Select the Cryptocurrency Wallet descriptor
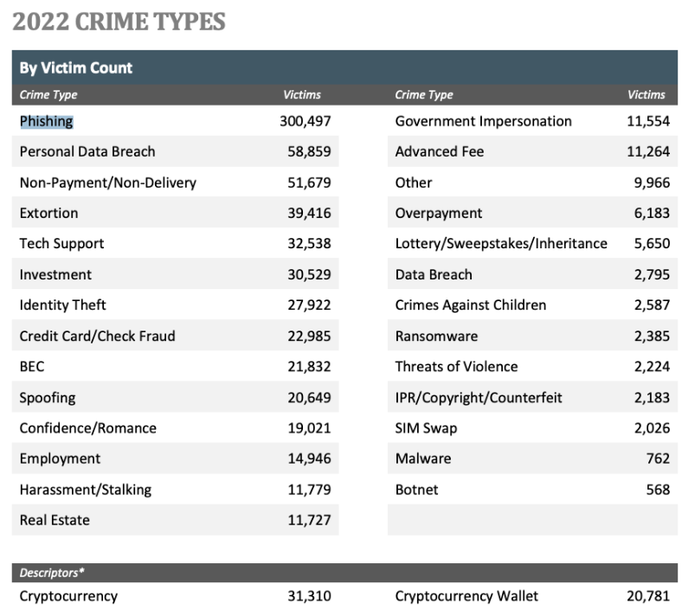Viewport: 695px width, 616px height. point(467,596)
